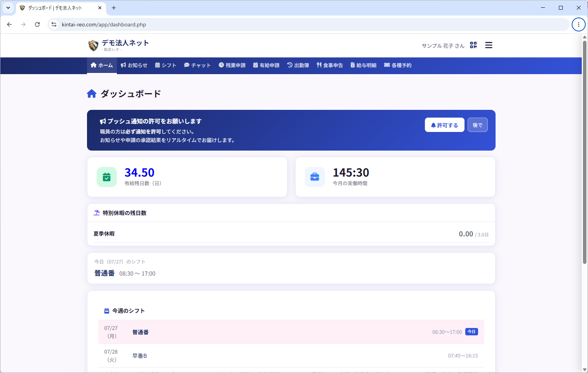Image resolution: width=588 pixels, height=373 pixels.
Task: Click the 07:45〜16:15 shift time
Action: pos(463,356)
